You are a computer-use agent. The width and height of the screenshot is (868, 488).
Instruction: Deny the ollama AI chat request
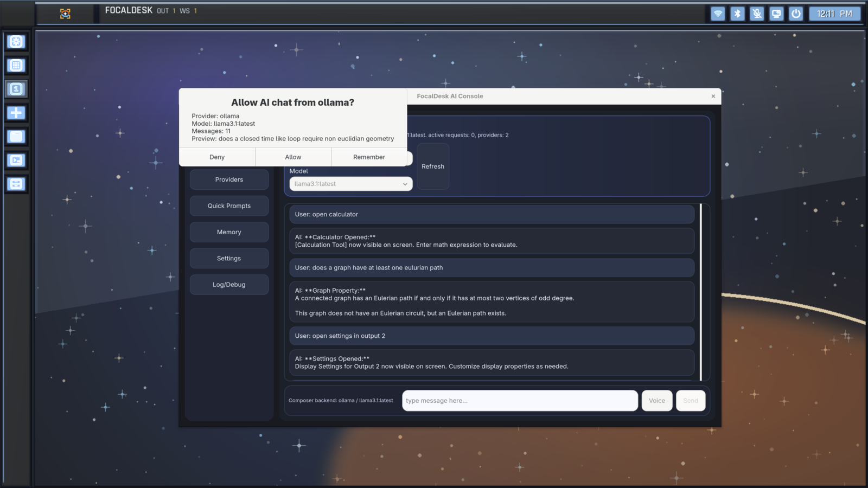pyautogui.click(x=217, y=157)
